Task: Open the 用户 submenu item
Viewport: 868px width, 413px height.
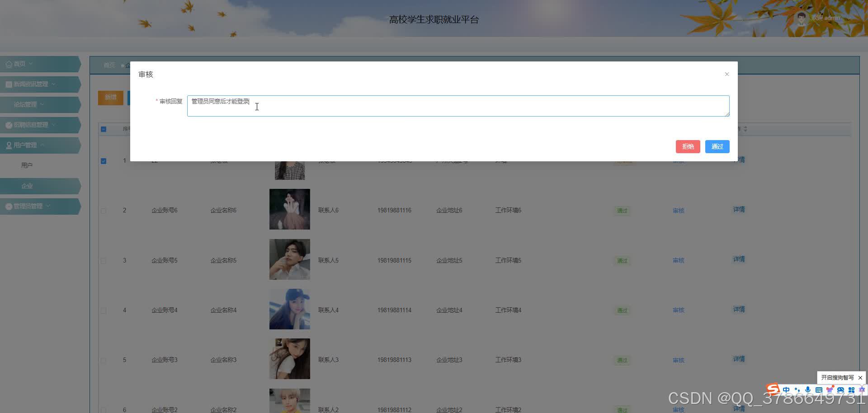Action: [x=27, y=165]
